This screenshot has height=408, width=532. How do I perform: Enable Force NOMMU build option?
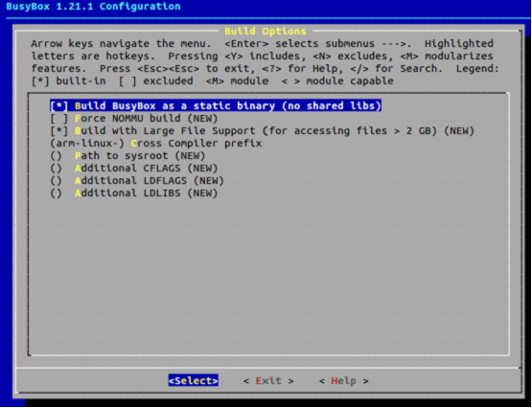tap(133, 119)
